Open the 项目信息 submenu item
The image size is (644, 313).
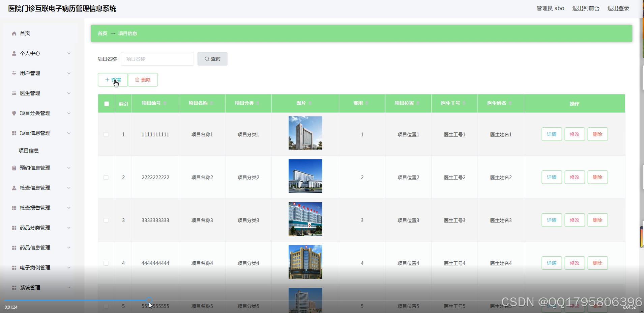29,151
